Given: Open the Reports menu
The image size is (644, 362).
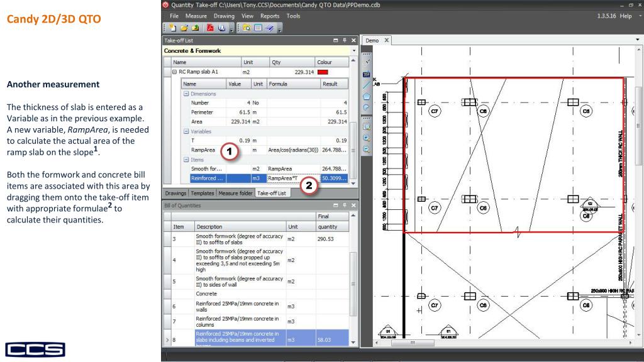Looking at the screenshot, I should point(270,16).
